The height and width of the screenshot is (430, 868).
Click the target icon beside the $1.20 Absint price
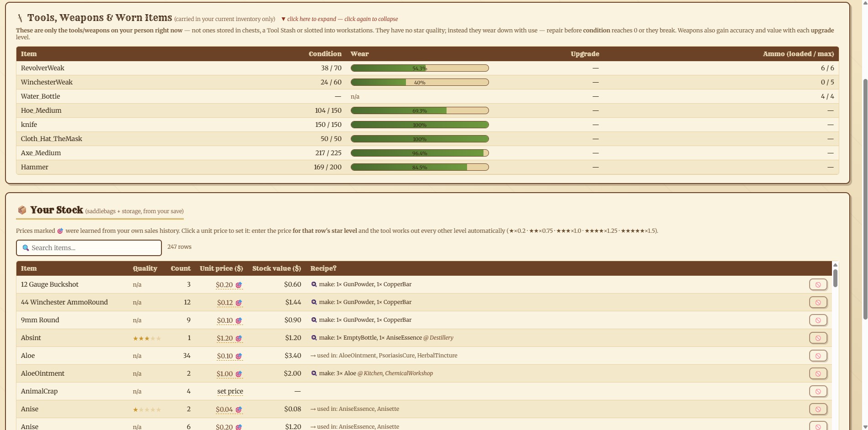click(239, 338)
